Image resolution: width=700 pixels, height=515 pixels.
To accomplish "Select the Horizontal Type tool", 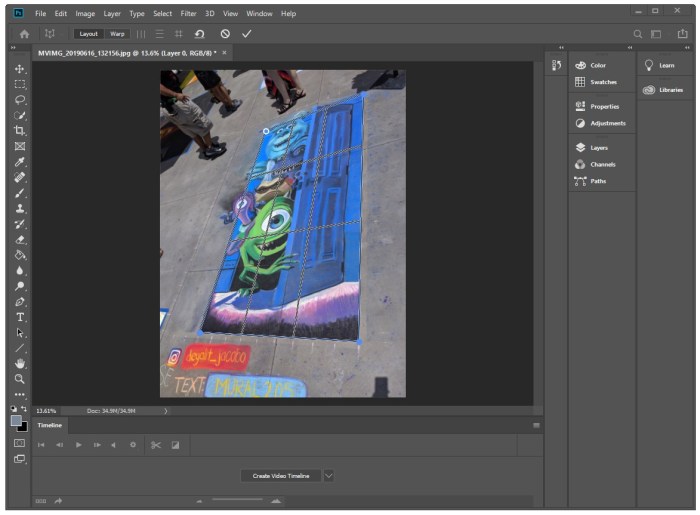I will coord(20,317).
